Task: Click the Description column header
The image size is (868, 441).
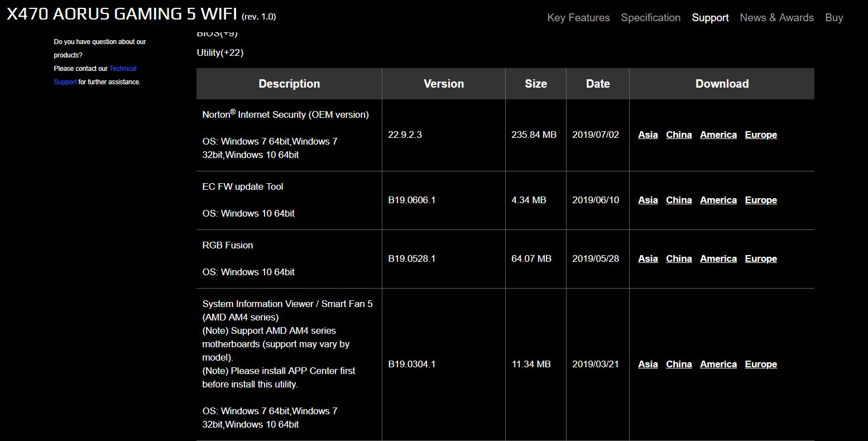Action: tap(289, 84)
